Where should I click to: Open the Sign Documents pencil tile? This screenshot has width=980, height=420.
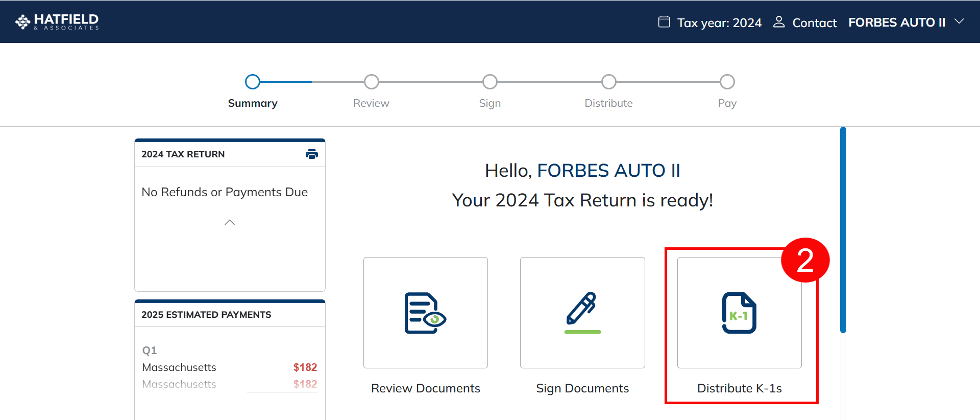pos(582,313)
